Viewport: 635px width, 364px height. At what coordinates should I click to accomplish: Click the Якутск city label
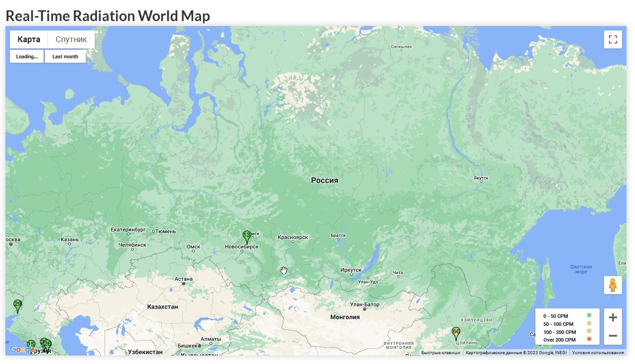(481, 178)
